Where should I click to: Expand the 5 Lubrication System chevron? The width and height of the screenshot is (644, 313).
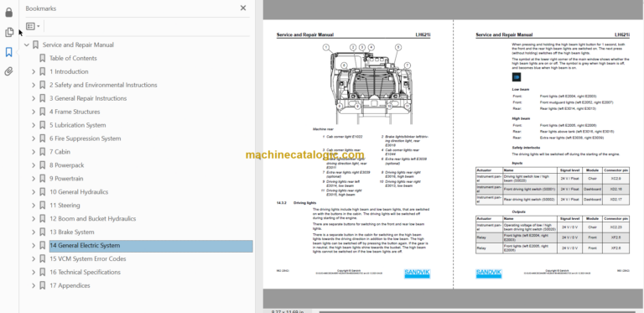[x=34, y=125]
